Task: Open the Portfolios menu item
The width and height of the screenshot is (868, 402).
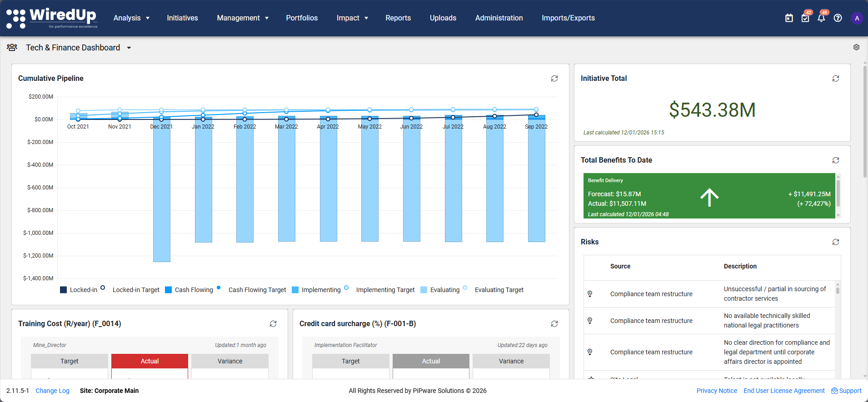Action: pos(302,18)
